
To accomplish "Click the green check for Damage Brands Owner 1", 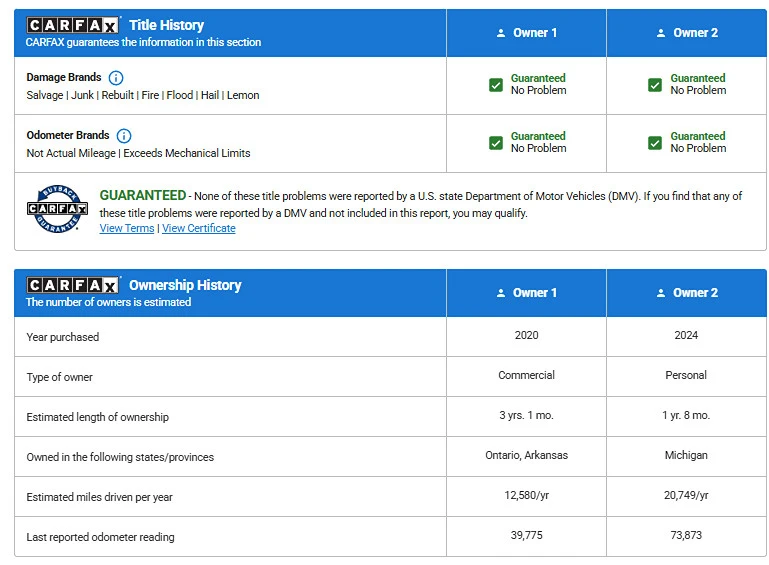I will (496, 85).
